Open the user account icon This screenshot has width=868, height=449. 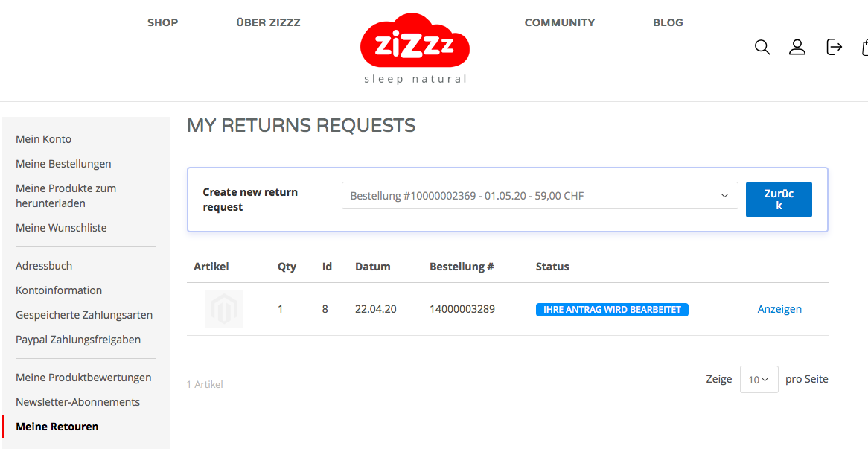(797, 47)
